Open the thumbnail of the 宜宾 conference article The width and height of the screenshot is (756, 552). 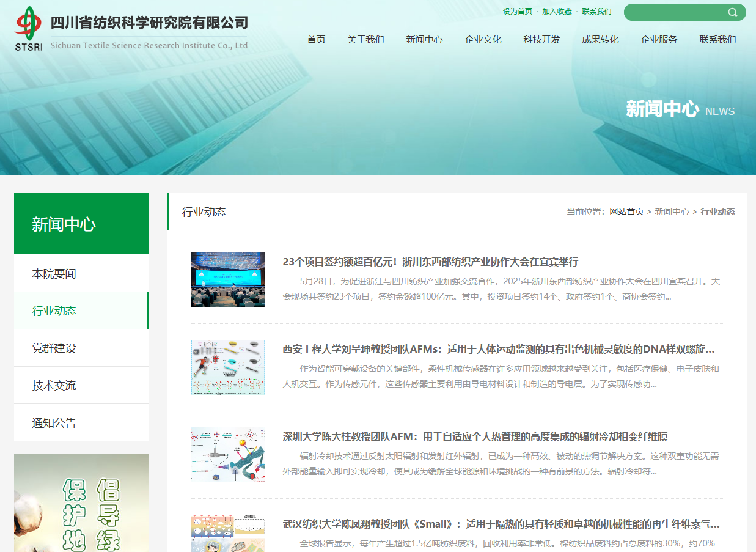228,279
